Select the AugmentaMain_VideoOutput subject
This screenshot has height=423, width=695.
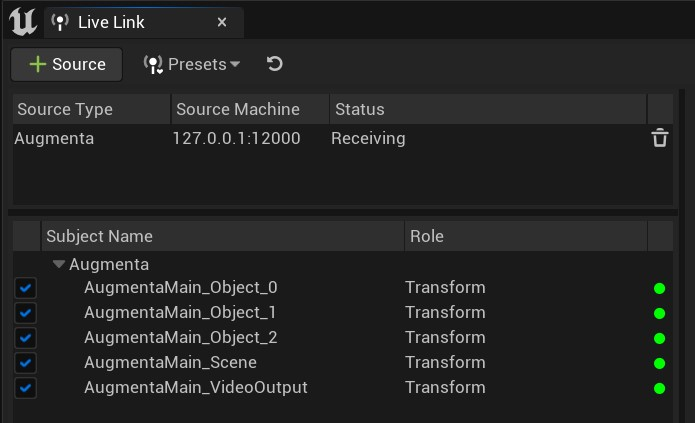[196, 388]
